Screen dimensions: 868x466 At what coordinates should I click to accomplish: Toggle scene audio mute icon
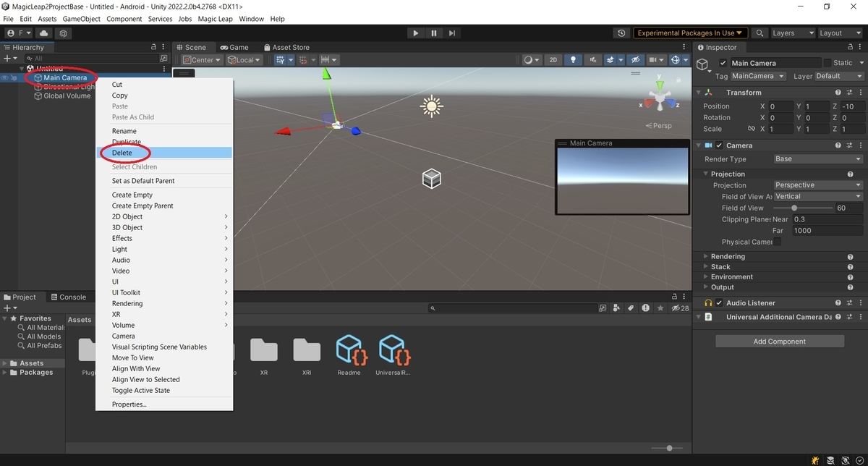click(593, 60)
